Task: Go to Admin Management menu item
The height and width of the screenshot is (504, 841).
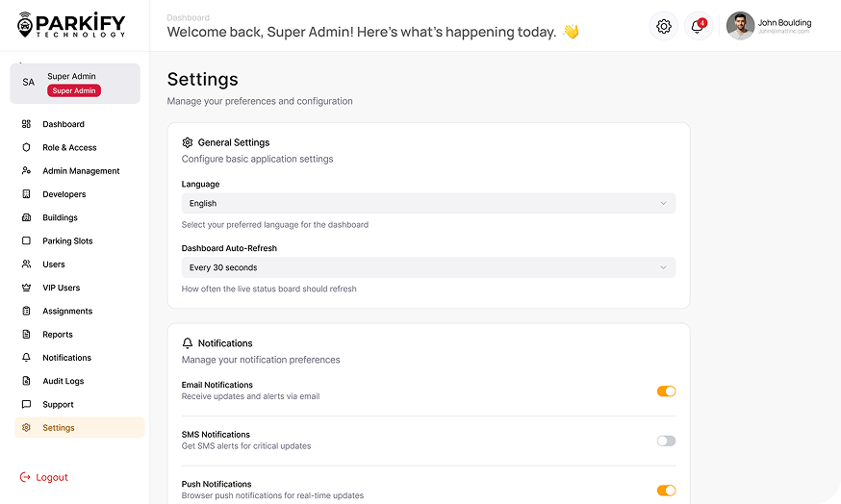Action: [81, 171]
